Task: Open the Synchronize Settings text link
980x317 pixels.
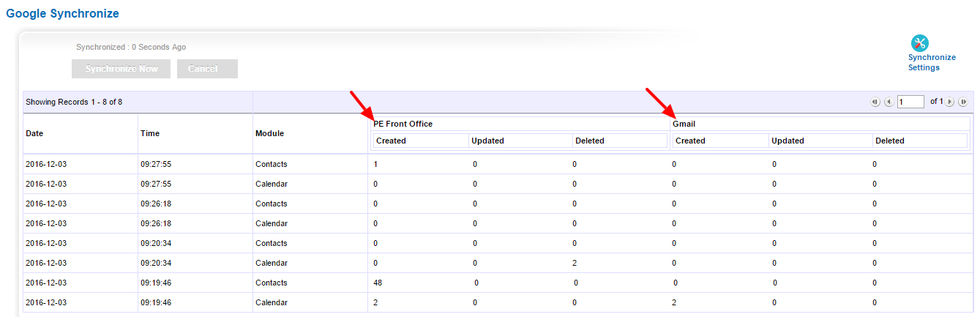Action: [931, 62]
